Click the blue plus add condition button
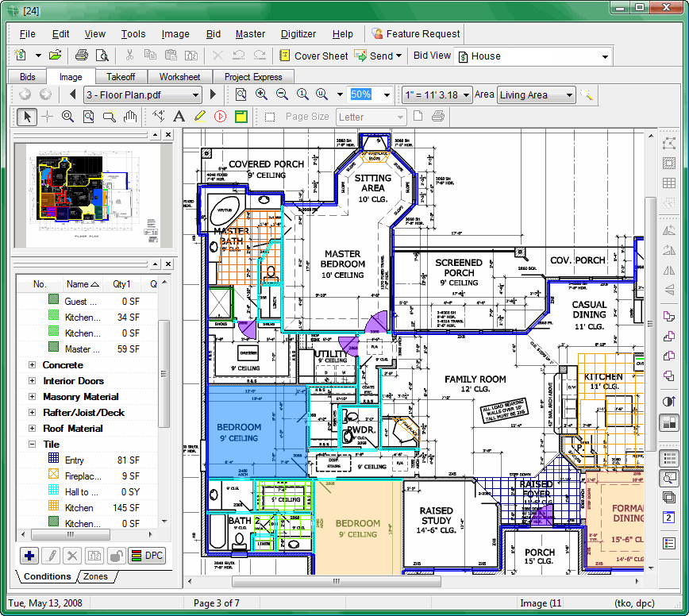The width and height of the screenshot is (689, 616). coord(29,556)
